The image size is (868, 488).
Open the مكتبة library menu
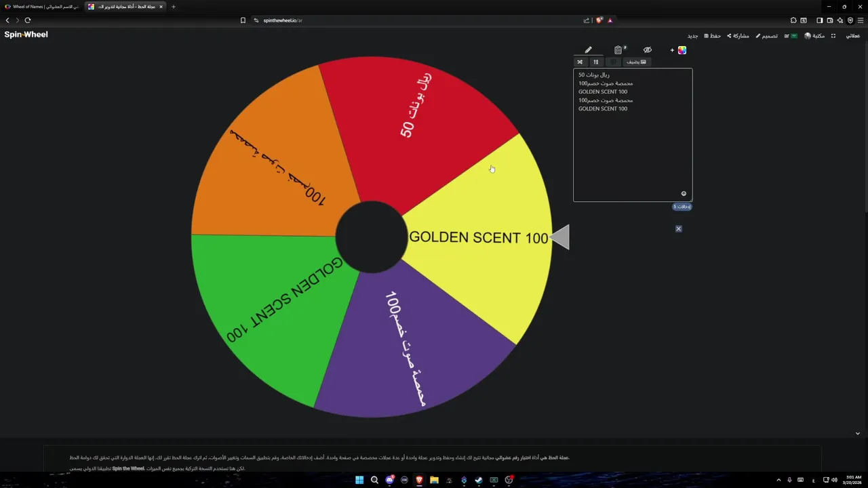pos(814,36)
